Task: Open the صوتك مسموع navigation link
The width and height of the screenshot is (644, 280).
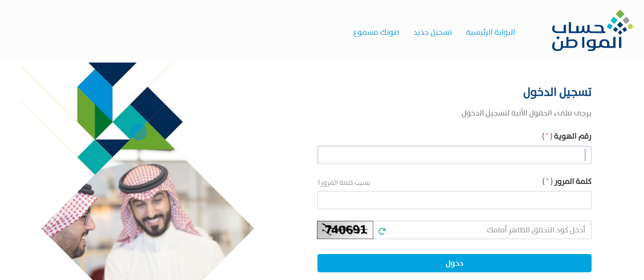Action: point(376,32)
